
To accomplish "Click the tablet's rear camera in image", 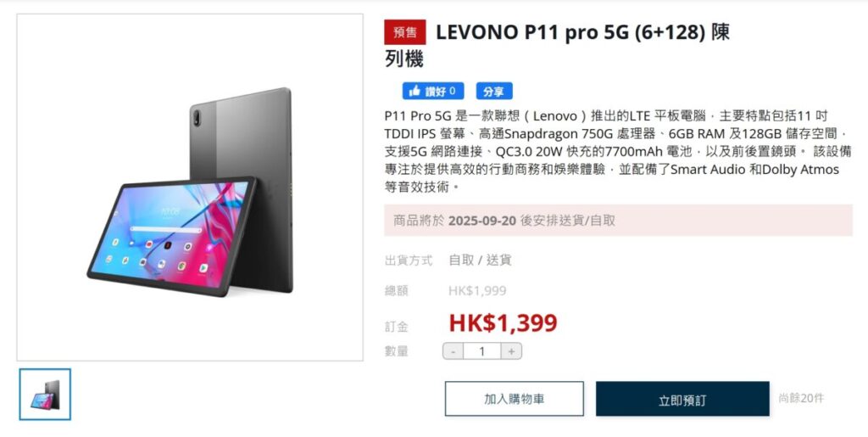I will point(198,117).
